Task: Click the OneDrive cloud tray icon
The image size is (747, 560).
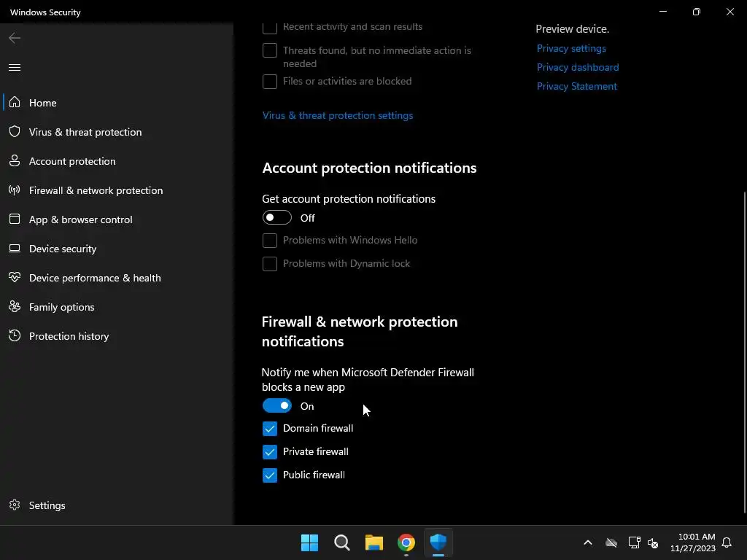Action: (611, 542)
